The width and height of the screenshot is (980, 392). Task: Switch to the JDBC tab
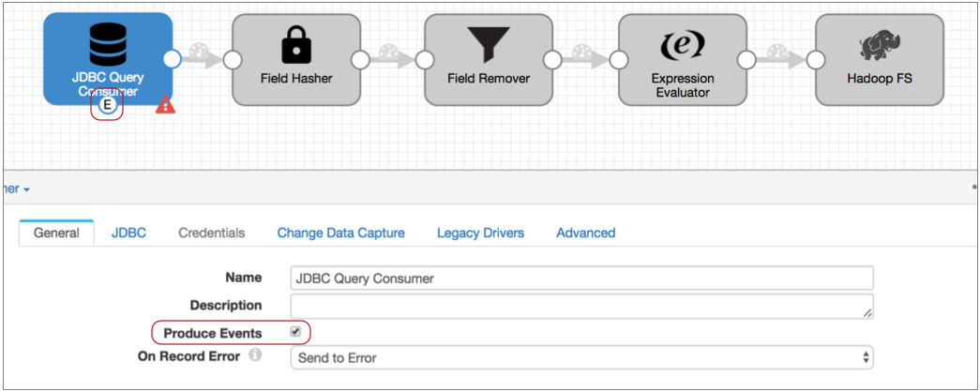[x=128, y=233]
